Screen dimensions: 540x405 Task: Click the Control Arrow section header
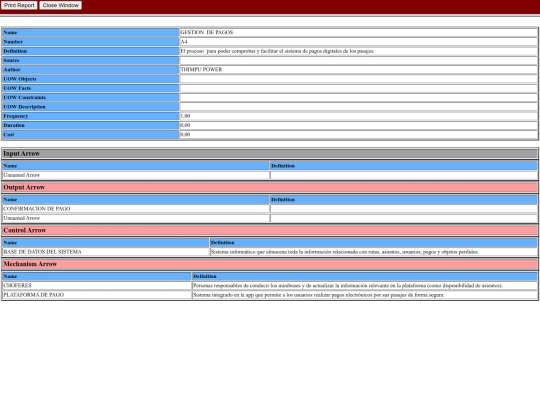pos(270,230)
